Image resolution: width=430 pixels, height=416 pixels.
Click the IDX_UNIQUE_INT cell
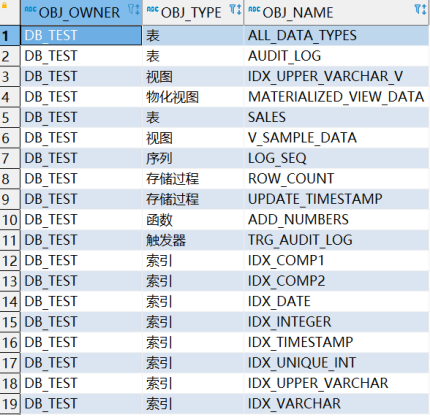tap(336, 363)
